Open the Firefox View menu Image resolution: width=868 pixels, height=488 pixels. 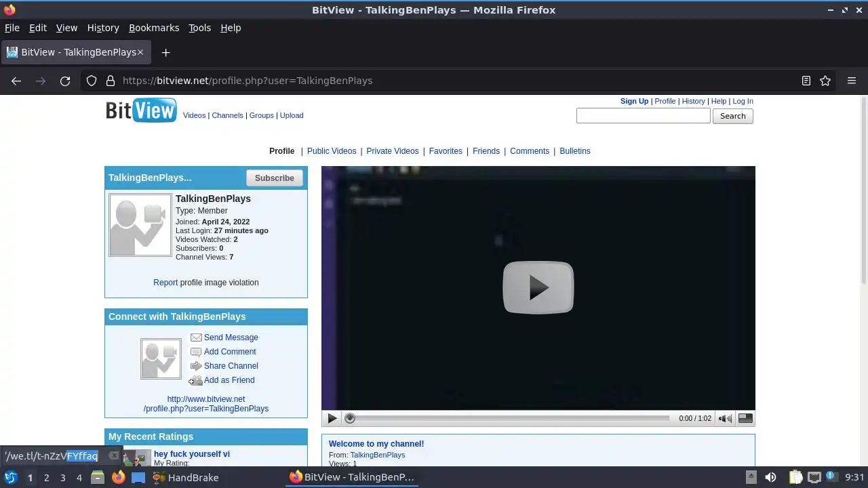point(66,28)
